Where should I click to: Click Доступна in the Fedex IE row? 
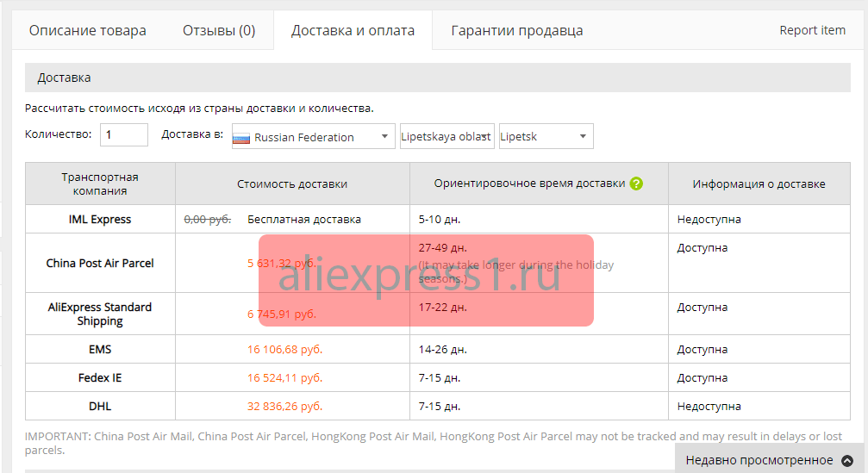[x=703, y=378]
